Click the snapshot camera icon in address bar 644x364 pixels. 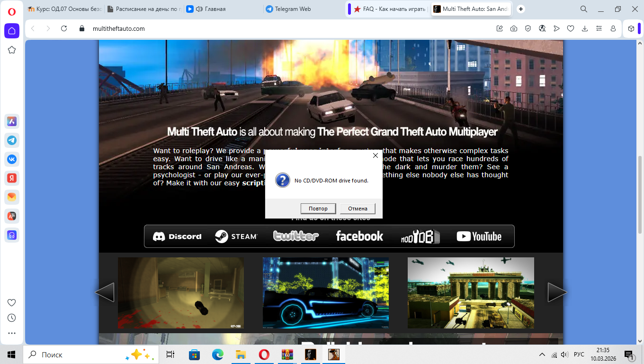[514, 28]
